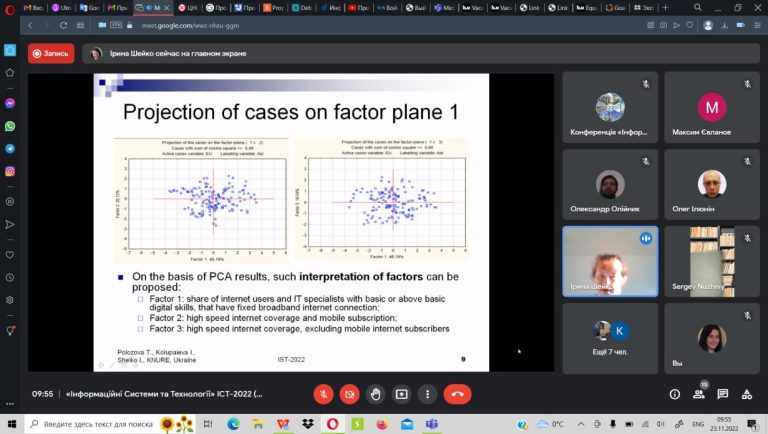The height and width of the screenshot is (434, 768).
Task: Unmute the microphone in the call controls
Action: pos(324,394)
